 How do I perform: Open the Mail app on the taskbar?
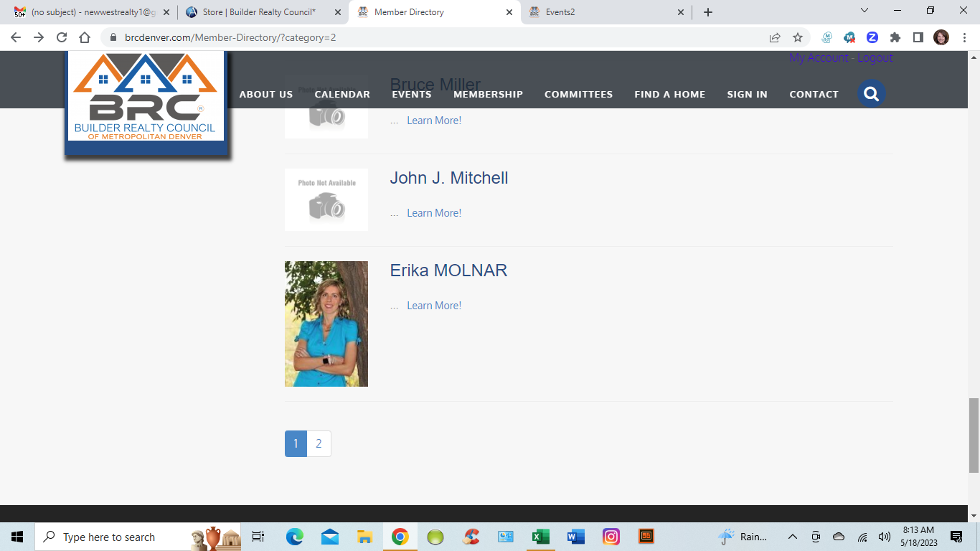point(330,537)
